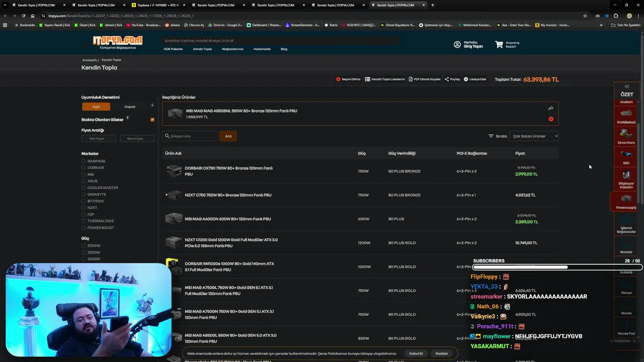Check the CORSAIR brand filter
The height and width of the screenshot is (362, 644).
(84, 168)
